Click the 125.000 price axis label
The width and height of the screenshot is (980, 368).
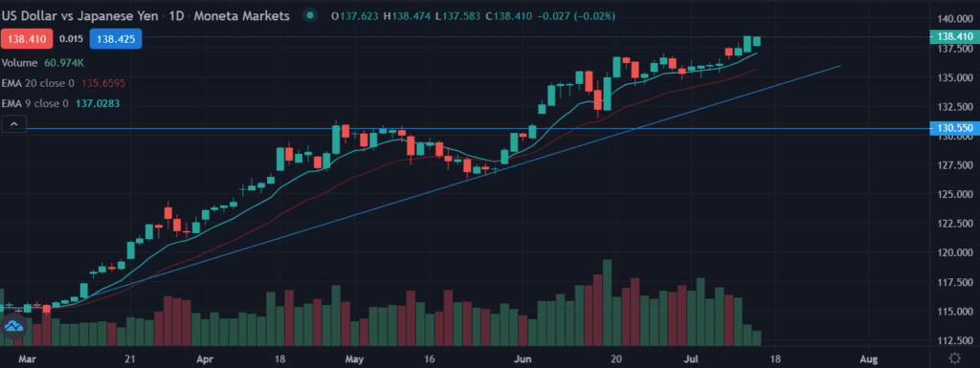tap(955, 195)
